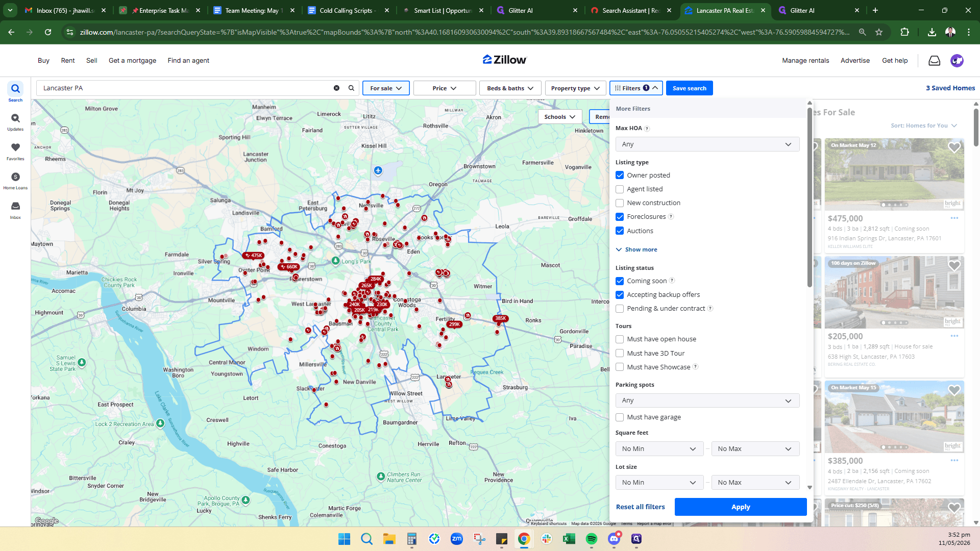Open the Rent menu item
This screenshot has width=980, height=551.
click(x=68, y=60)
